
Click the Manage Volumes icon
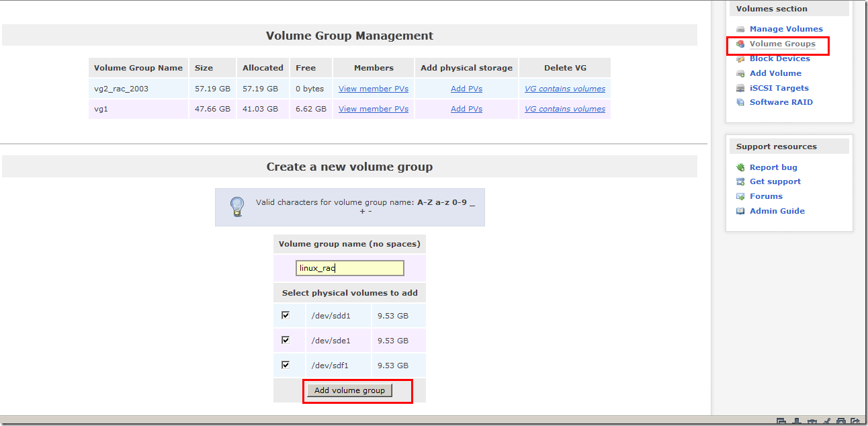point(740,29)
